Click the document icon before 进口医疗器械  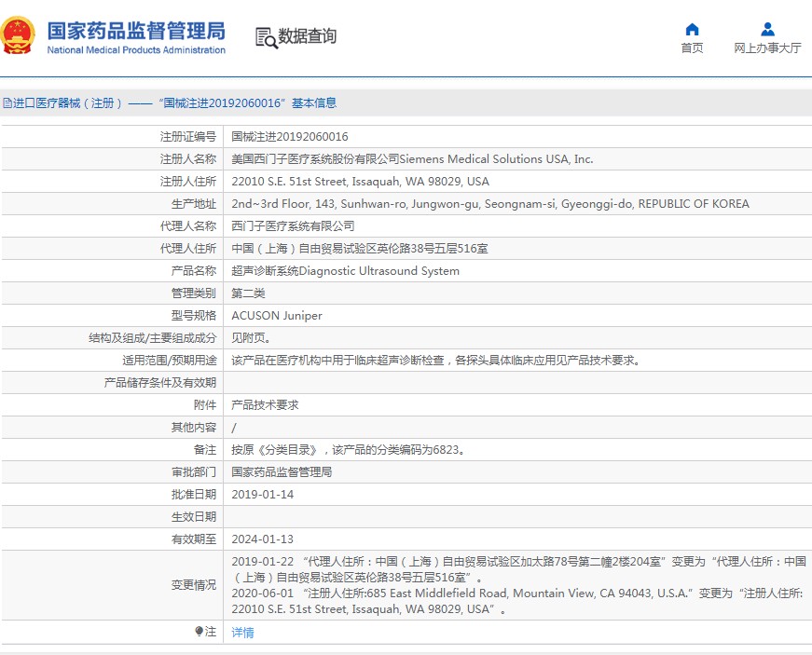7,103
